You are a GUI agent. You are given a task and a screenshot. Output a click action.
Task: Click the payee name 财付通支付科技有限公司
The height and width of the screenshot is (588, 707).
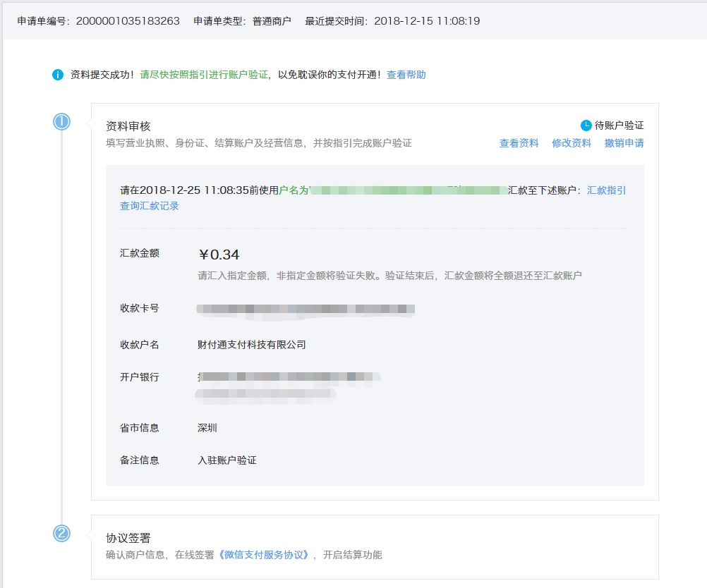tap(252, 345)
